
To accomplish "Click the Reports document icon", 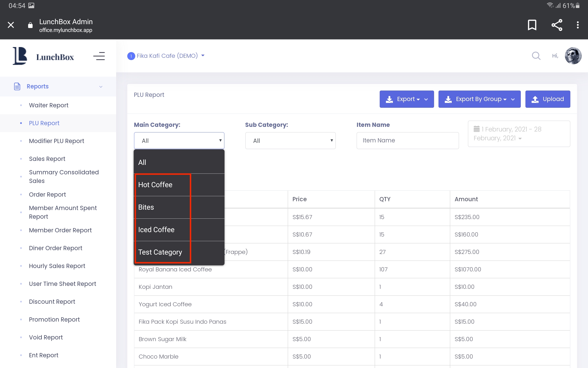I will (17, 86).
